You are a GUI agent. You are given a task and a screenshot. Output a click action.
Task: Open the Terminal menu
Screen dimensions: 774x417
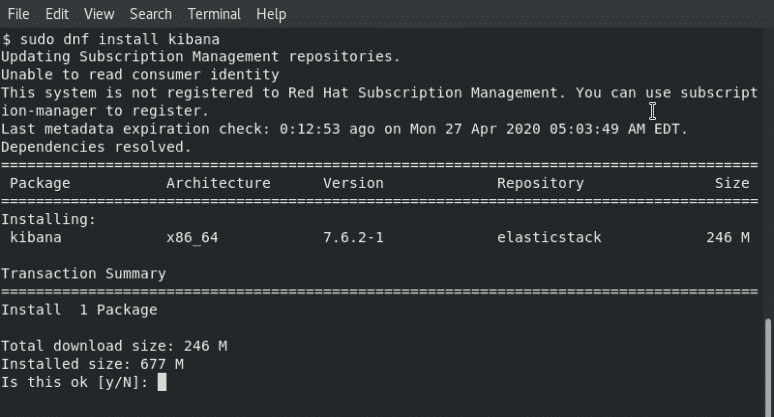214,14
